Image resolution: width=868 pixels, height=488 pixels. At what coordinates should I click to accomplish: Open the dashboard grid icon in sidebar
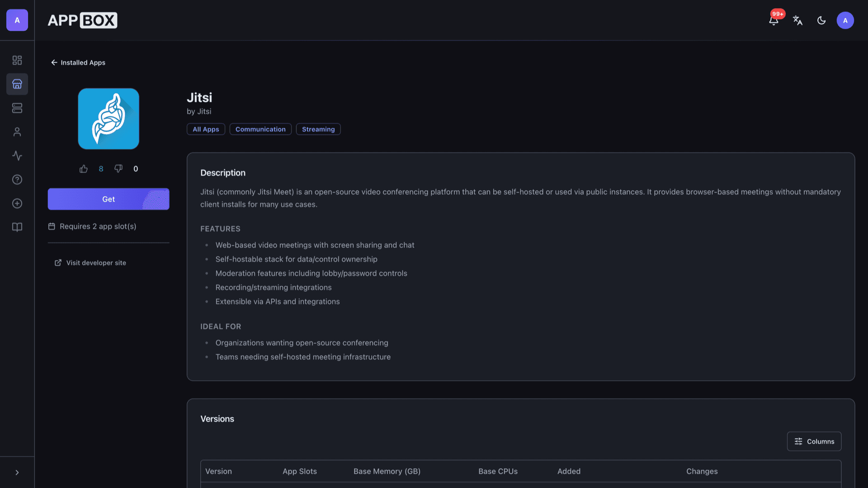coord(17,60)
